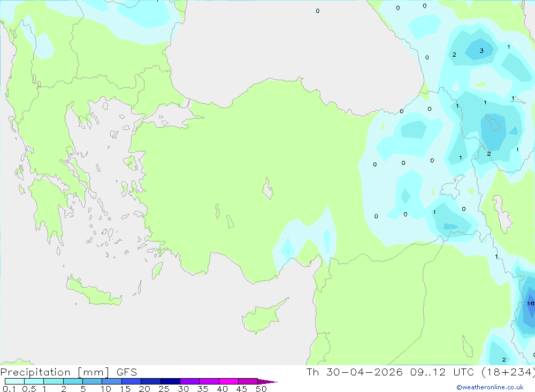Click the '3' precipitation value on map
Image resolution: width=535 pixels, height=392 pixels.
pyautogui.click(x=481, y=51)
